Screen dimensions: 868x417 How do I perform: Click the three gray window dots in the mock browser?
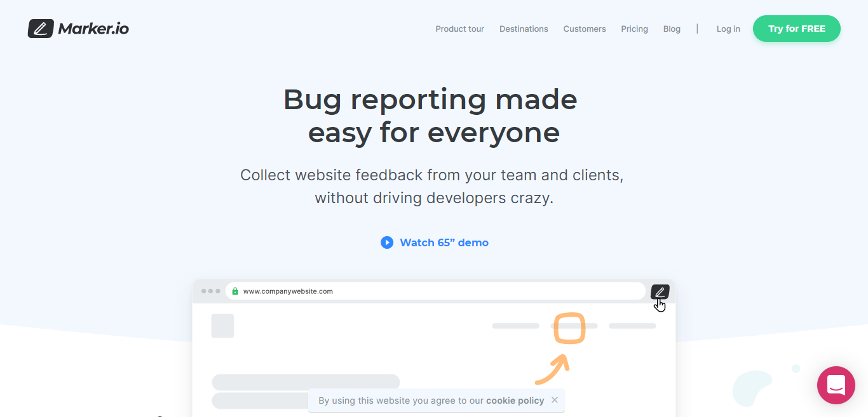point(210,291)
